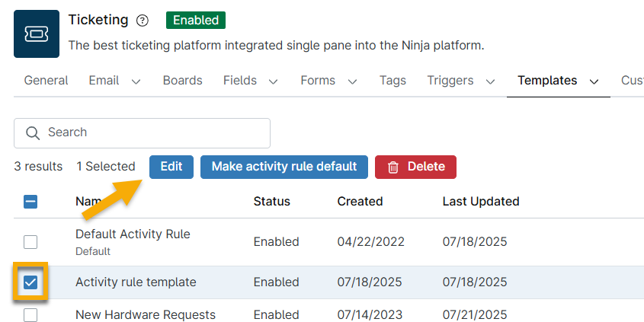Select the New Hardware Requests checkbox

(30, 315)
